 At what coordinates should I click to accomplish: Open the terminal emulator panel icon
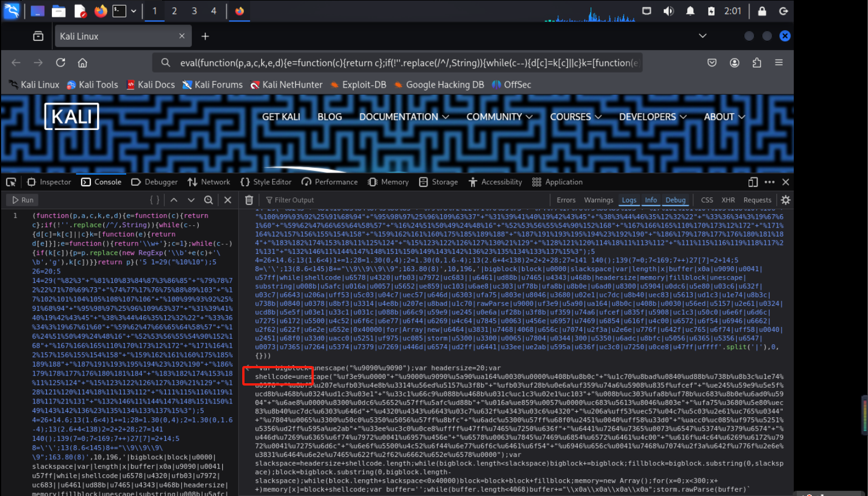119,11
